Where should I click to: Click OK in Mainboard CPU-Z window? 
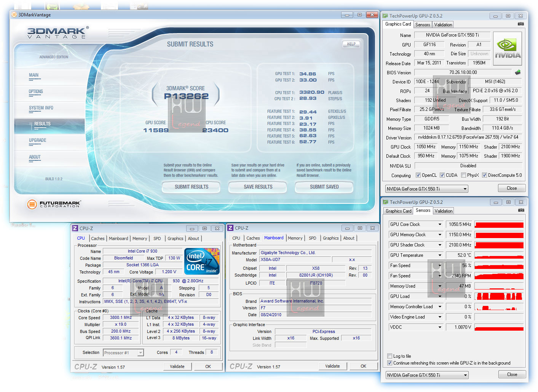tap(364, 366)
